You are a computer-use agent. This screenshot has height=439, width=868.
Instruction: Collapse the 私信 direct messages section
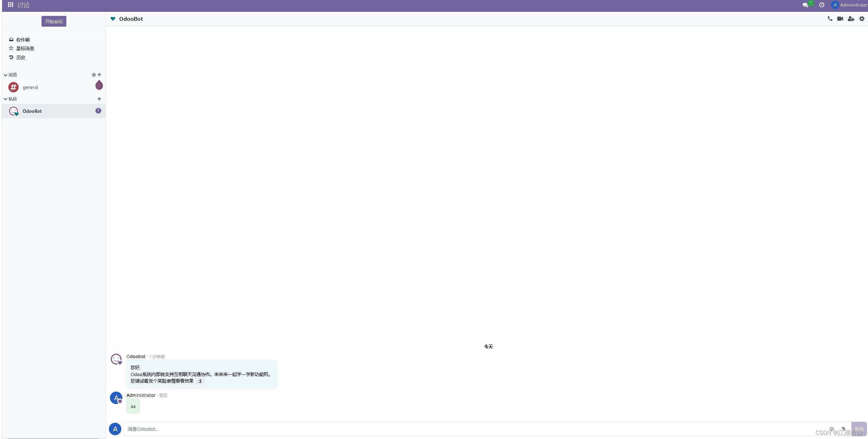[10, 99]
